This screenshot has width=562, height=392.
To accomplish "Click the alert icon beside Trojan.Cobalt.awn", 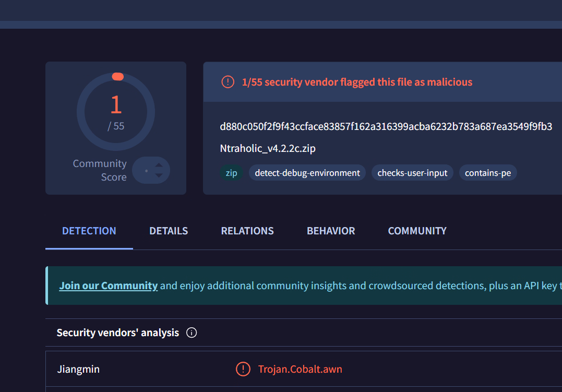I will point(243,369).
